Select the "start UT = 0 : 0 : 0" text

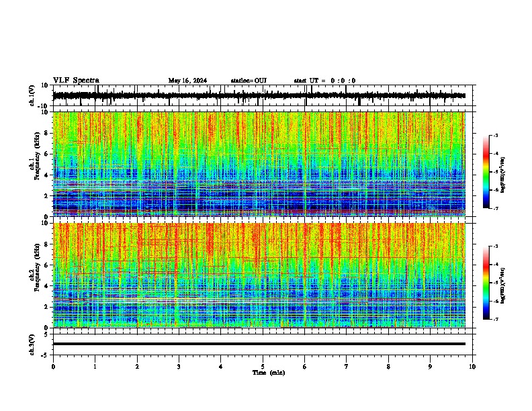pyautogui.click(x=324, y=81)
